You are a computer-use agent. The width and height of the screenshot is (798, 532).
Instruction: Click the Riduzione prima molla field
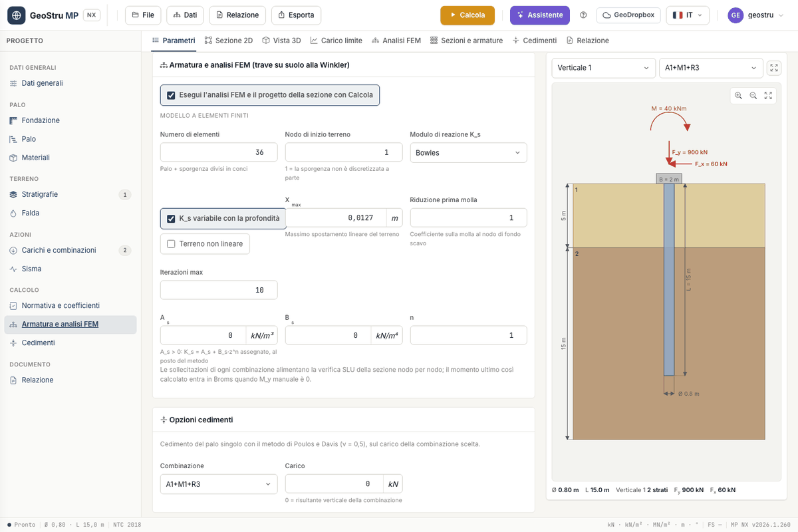pyautogui.click(x=469, y=217)
